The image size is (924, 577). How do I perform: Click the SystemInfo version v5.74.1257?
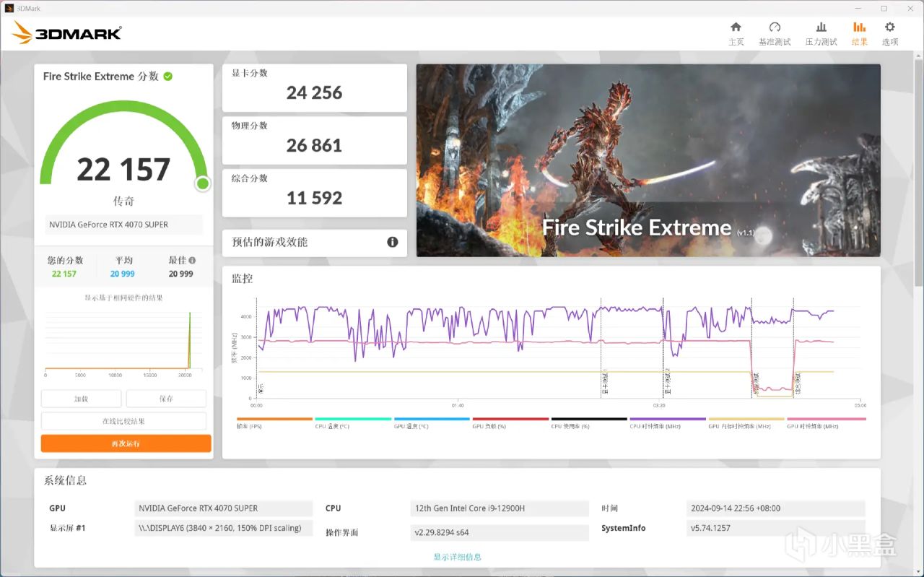pyautogui.click(x=775, y=528)
